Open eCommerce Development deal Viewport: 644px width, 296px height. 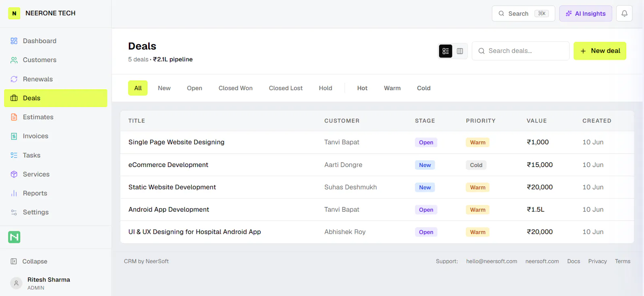tap(168, 165)
